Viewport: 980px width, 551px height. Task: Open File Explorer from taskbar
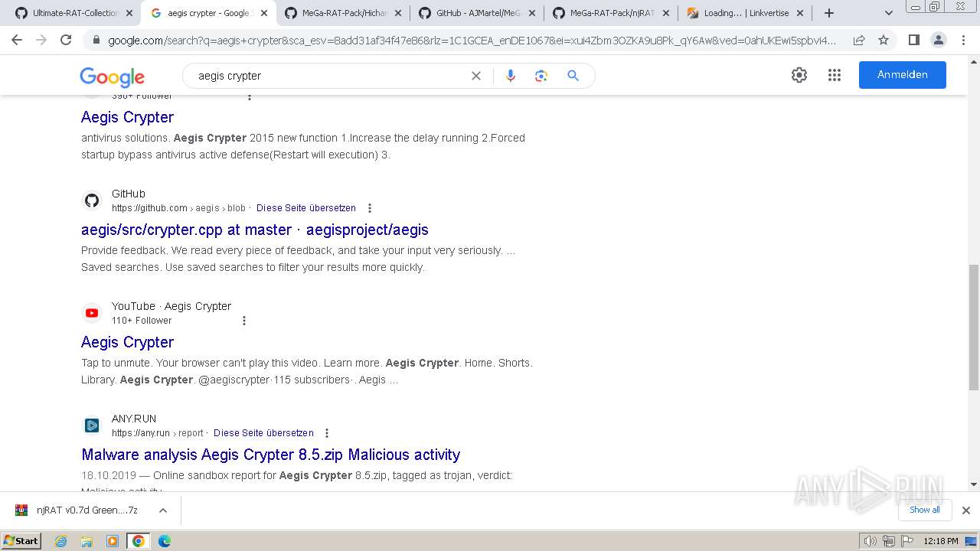tap(87, 541)
